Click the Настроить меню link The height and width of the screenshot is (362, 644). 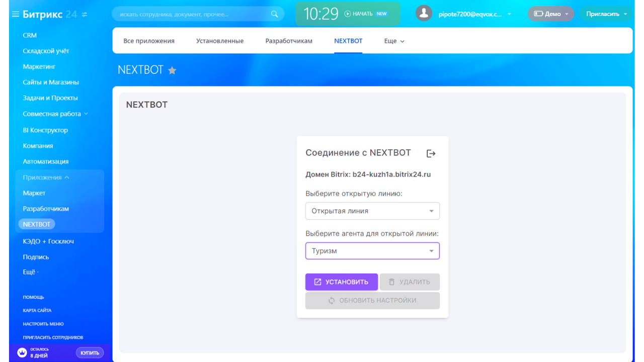(x=43, y=324)
